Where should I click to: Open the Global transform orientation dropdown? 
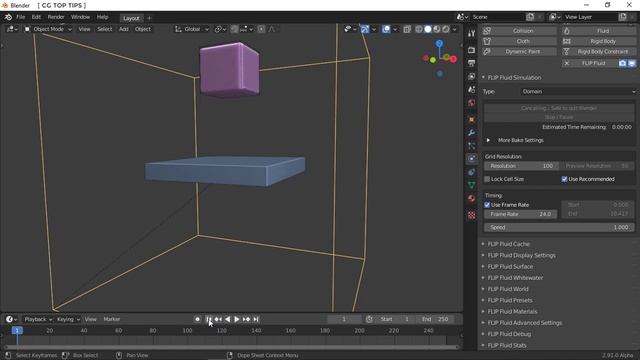click(x=192, y=29)
